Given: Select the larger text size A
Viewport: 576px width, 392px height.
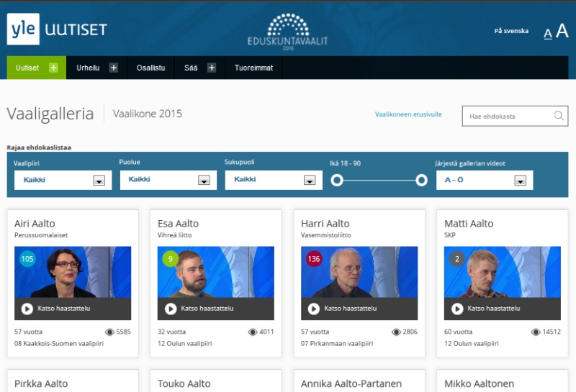Looking at the screenshot, I should (x=562, y=31).
